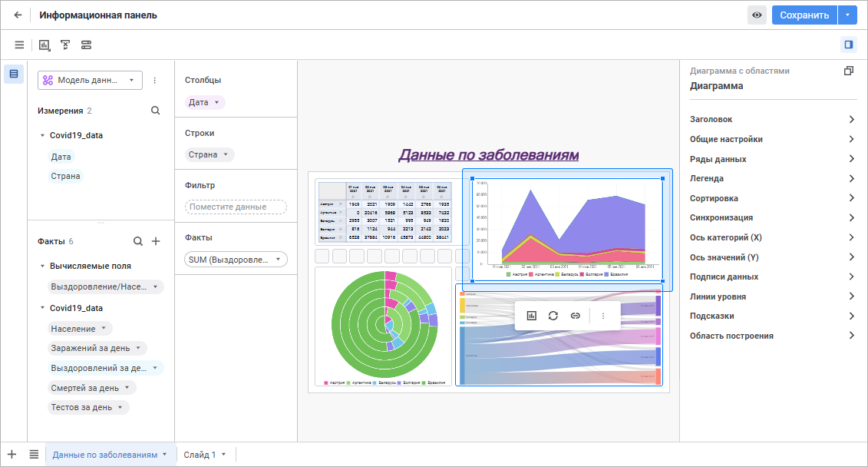This screenshot has width=868, height=467.
Task: Open the hamburger main menu in the toolbar
Action: [x=19, y=45]
